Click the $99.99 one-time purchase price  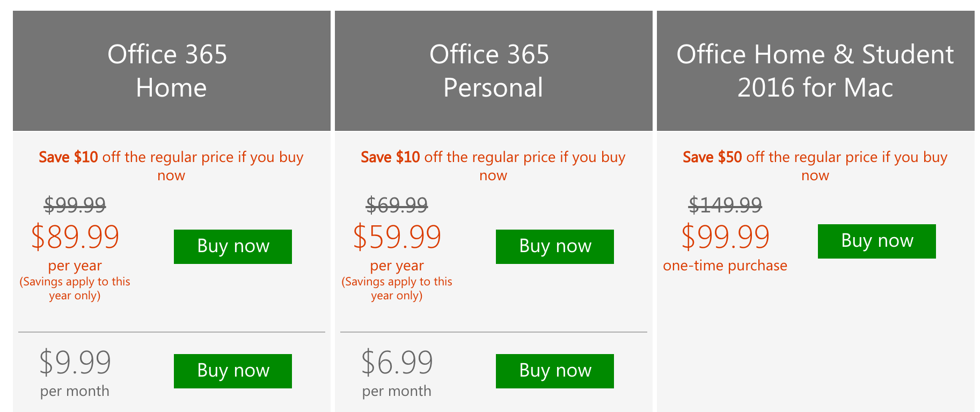click(x=725, y=237)
